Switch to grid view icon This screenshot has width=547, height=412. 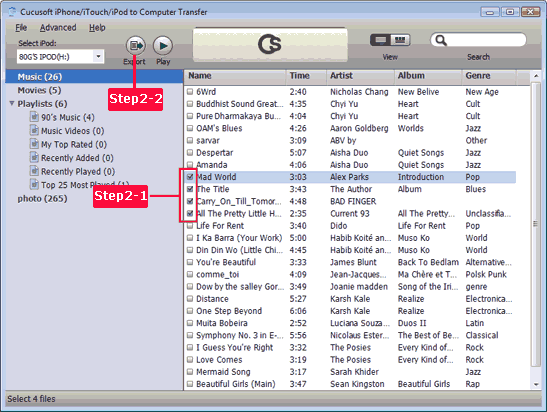pyautogui.click(x=400, y=40)
